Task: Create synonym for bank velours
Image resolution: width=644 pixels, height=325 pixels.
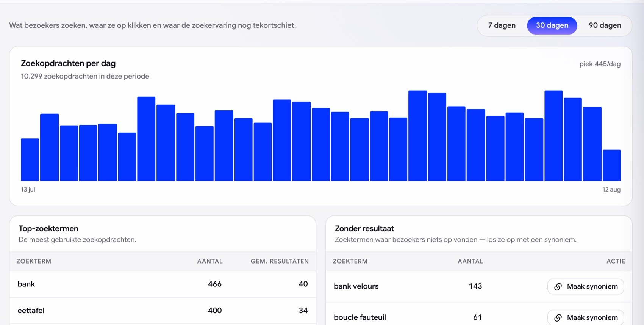Action: click(586, 287)
